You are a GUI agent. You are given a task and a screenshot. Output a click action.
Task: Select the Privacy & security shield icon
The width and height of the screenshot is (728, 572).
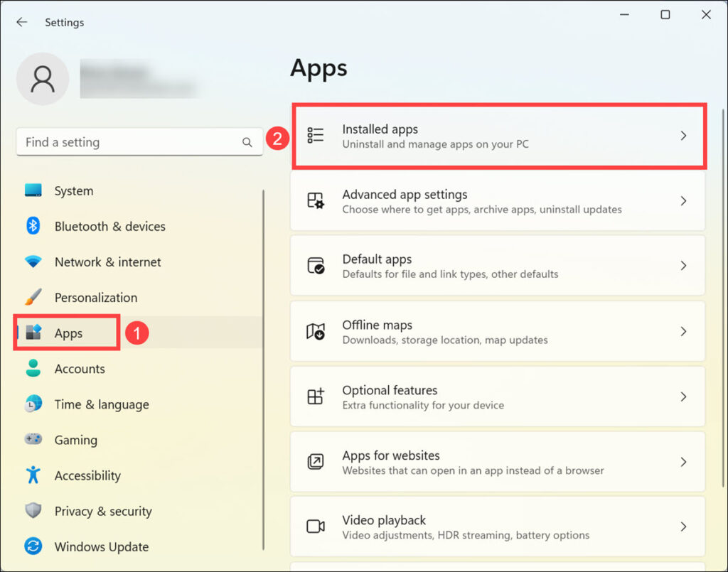pyautogui.click(x=33, y=511)
